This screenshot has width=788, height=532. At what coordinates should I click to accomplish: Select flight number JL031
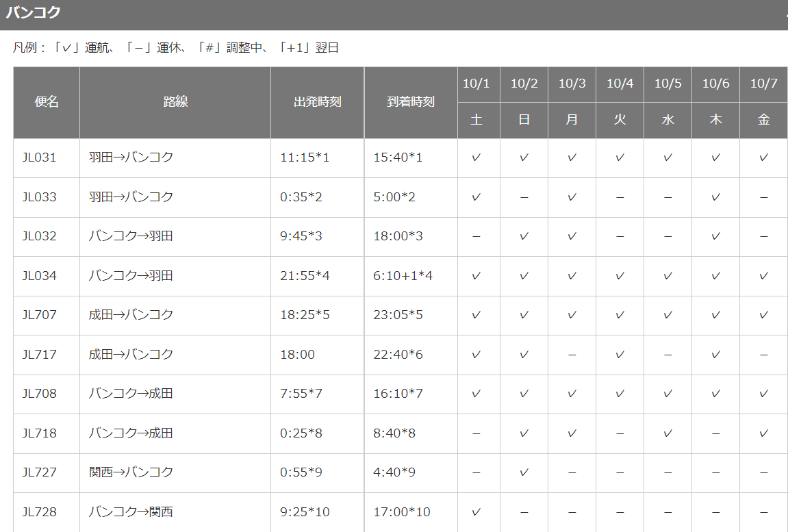click(39, 157)
